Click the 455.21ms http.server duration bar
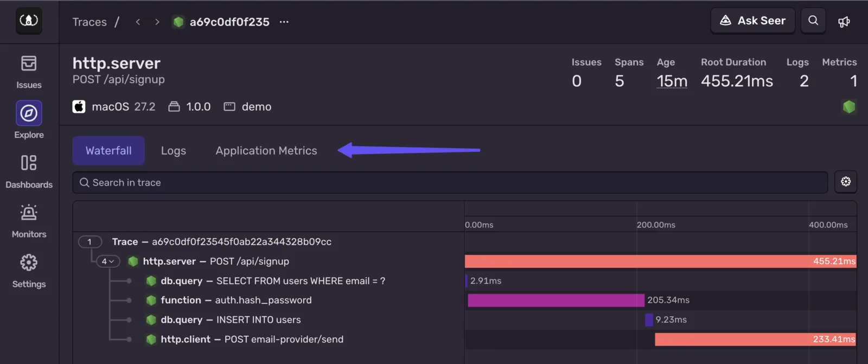 [660, 261]
